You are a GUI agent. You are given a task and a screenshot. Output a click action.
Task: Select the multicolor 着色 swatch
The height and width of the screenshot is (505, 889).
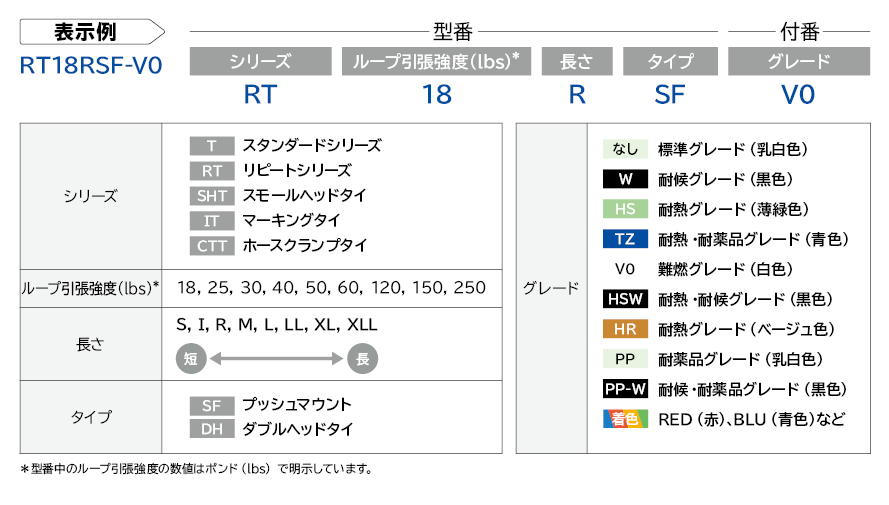pos(625,419)
